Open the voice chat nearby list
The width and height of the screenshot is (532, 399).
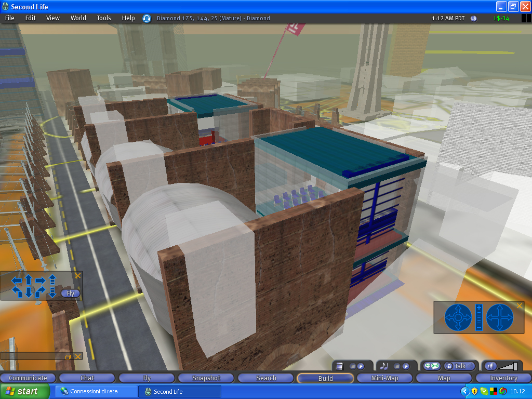(432, 366)
